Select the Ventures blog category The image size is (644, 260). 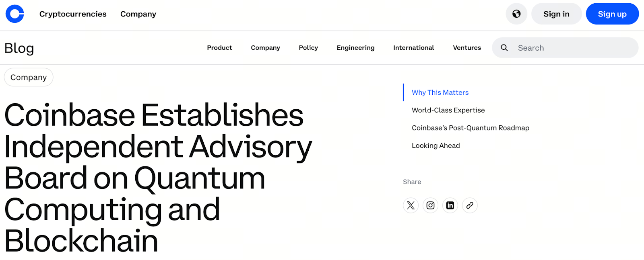coord(467,48)
